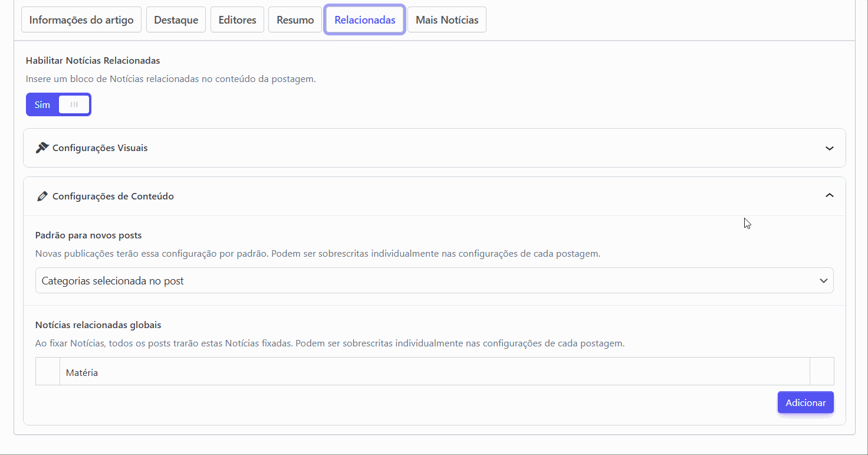868x455 pixels.
Task: Open the Destaque tab
Action: pyautogui.click(x=176, y=20)
